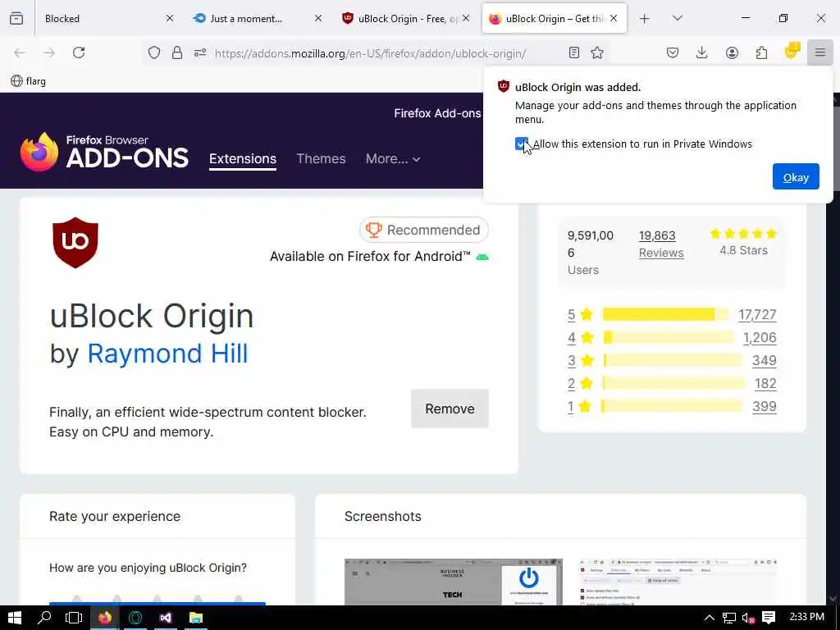This screenshot has height=630, width=840.
Task: Click the uBlock Origin toolbar icon
Action: (x=792, y=52)
